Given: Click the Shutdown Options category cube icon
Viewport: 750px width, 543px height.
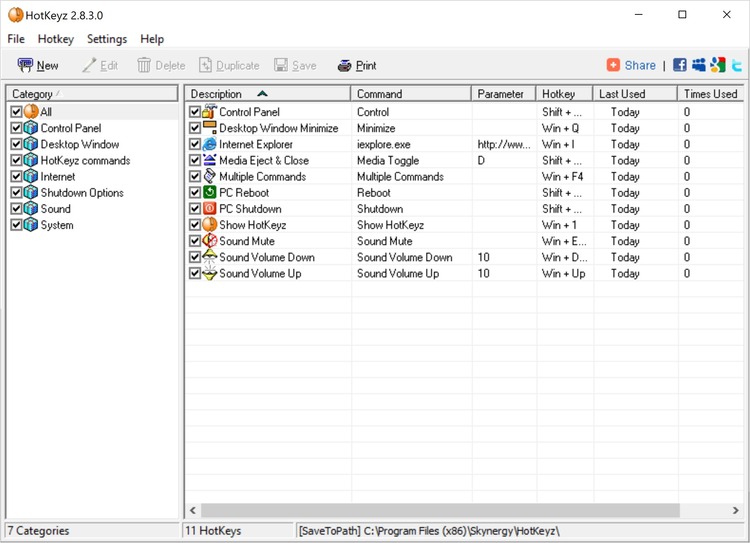Looking at the screenshot, I should pos(31,192).
